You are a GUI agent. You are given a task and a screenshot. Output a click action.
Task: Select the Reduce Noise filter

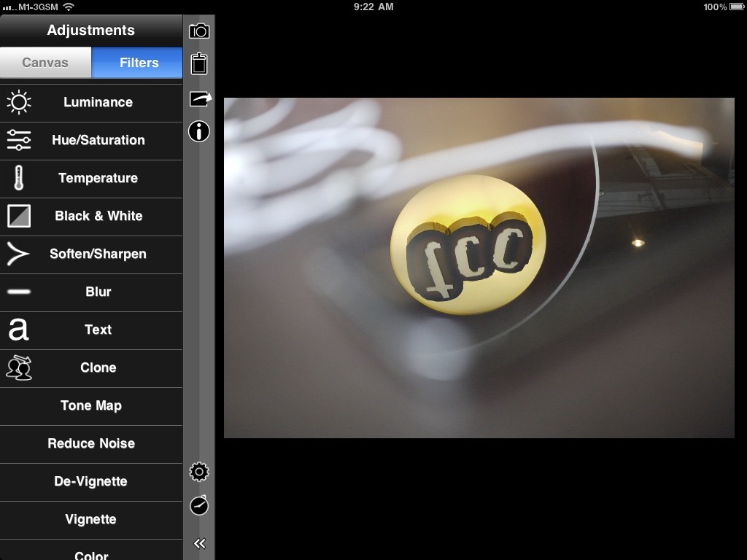click(x=91, y=444)
